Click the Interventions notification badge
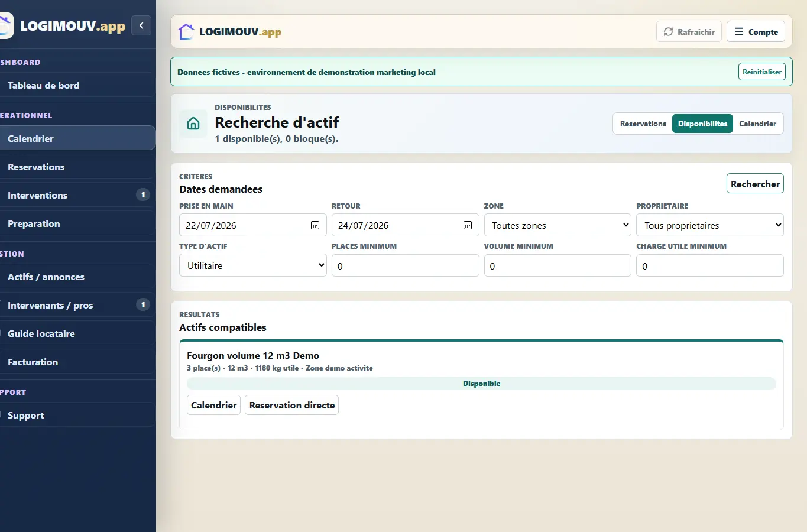This screenshot has width=807, height=532. [x=143, y=194]
